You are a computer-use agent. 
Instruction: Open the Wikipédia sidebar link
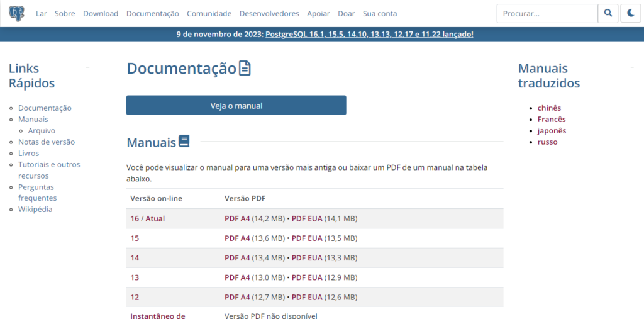click(35, 209)
